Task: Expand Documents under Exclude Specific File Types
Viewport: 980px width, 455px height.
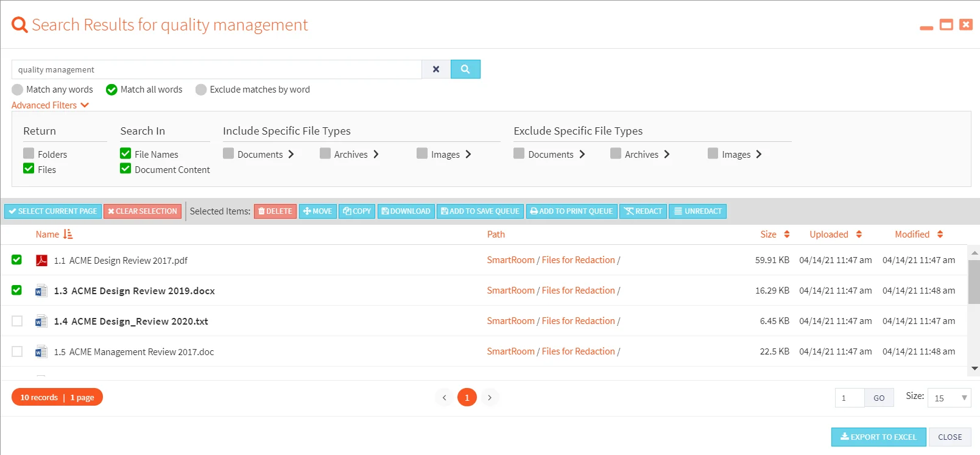Action: pos(582,154)
